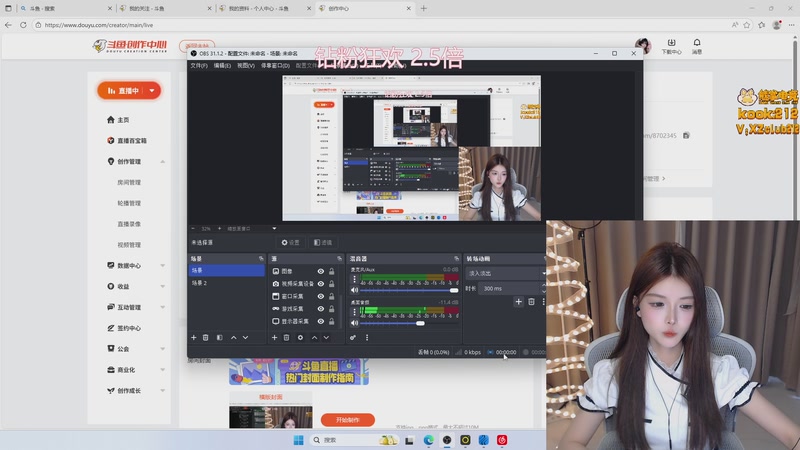The width and height of the screenshot is (800, 450).
Task: Expand 商业化 sidebar section
Action: click(x=162, y=370)
